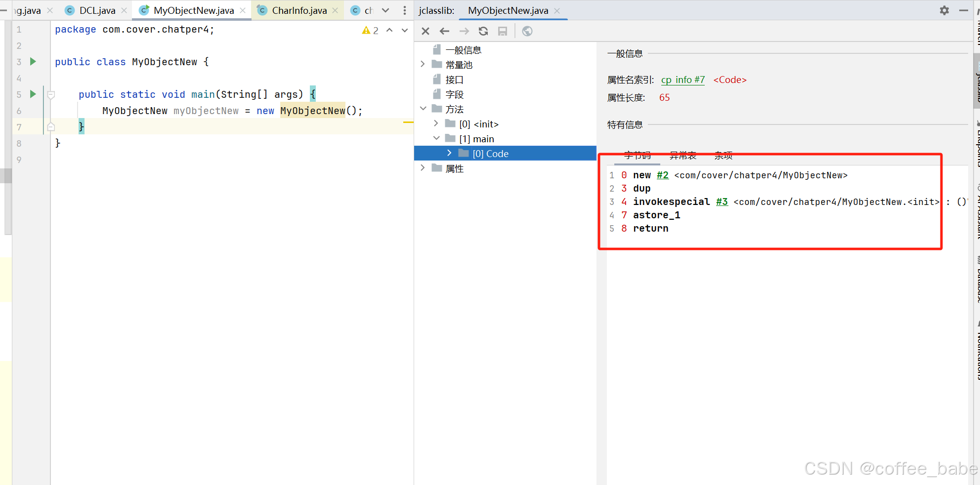980x485 pixels.
Task: Select 接口 in the class tree
Action: click(x=454, y=80)
